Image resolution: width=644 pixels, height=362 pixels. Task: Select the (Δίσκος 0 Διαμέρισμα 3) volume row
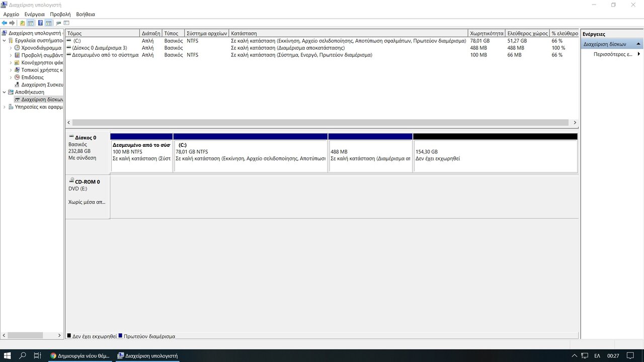322,48
